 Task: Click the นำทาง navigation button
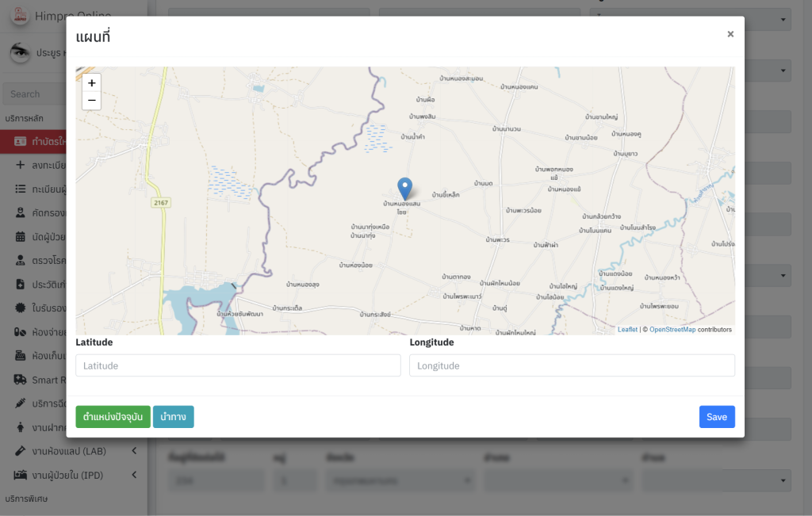[174, 417]
